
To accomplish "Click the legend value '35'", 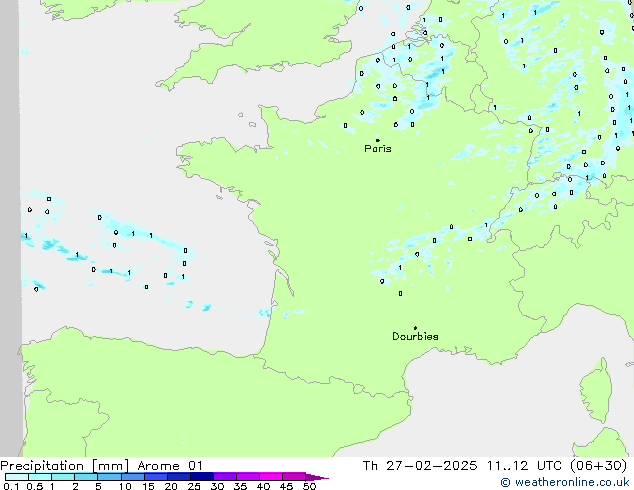I will click(240, 486).
